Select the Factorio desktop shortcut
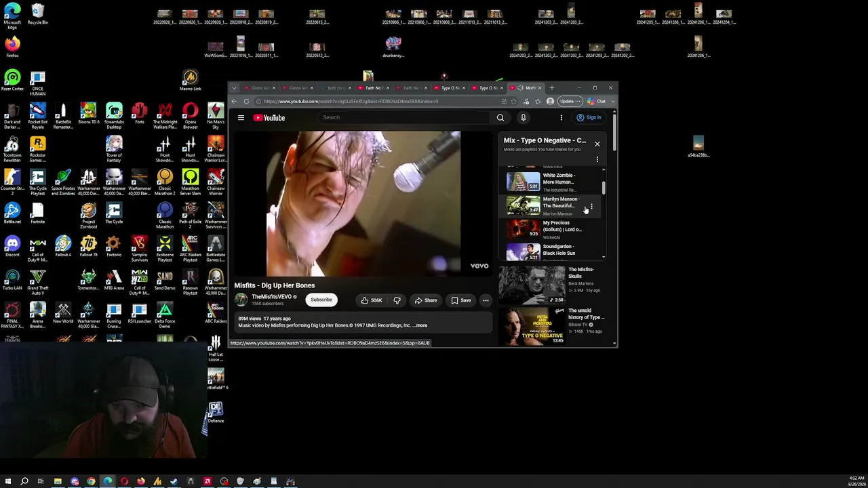This screenshot has width=868, height=488. pyautogui.click(x=114, y=247)
